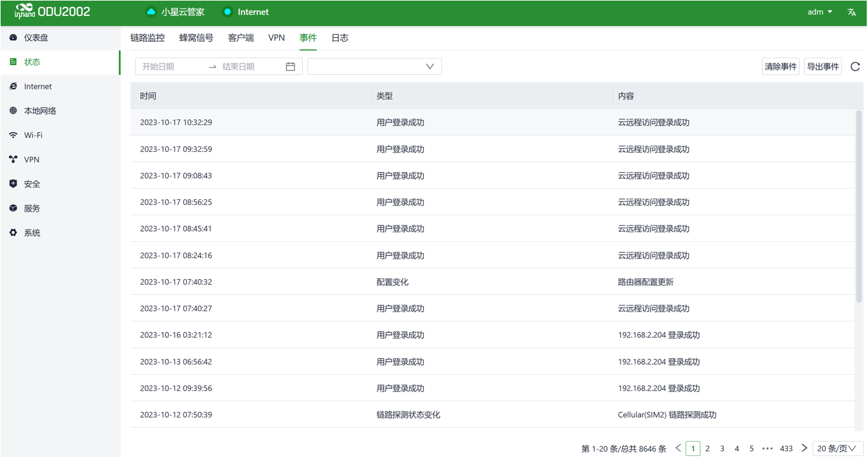Open the event type filter dropdown

click(x=374, y=66)
